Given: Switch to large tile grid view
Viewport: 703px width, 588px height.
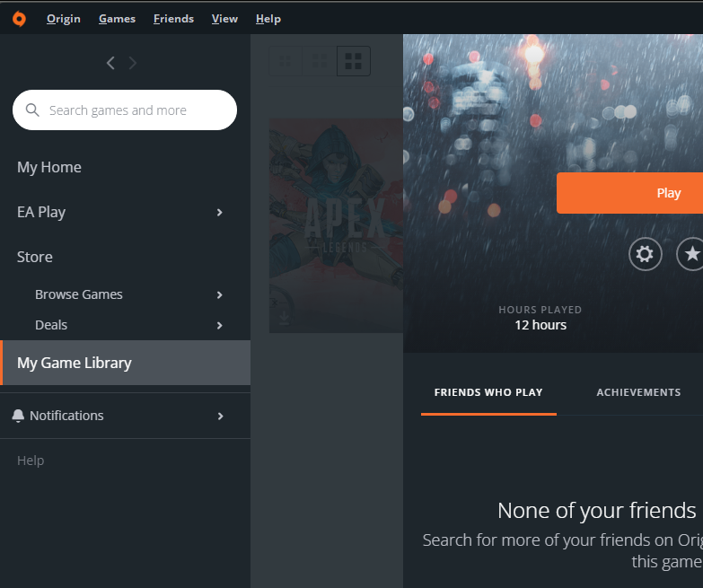Looking at the screenshot, I should tap(353, 61).
